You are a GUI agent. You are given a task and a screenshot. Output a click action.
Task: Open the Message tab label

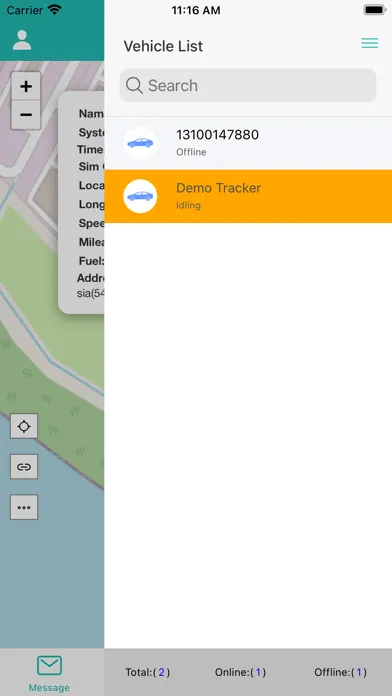49,688
